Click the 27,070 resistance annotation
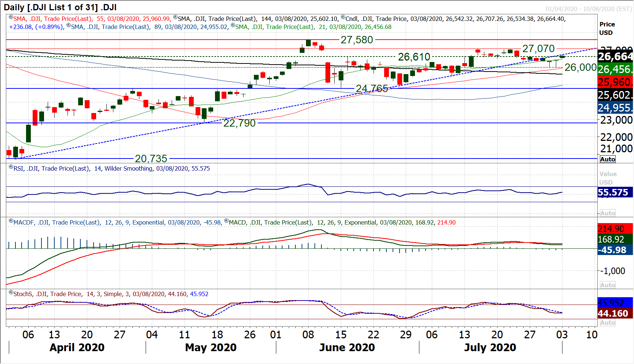The width and height of the screenshot is (634, 364). click(538, 48)
